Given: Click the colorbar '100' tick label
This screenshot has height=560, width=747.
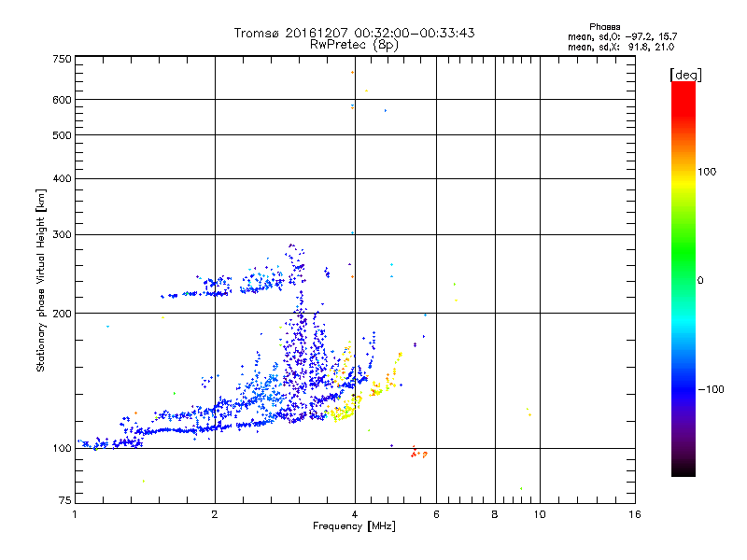Looking at the screenshot, I should pyautogui.click(x=707, y=172).
